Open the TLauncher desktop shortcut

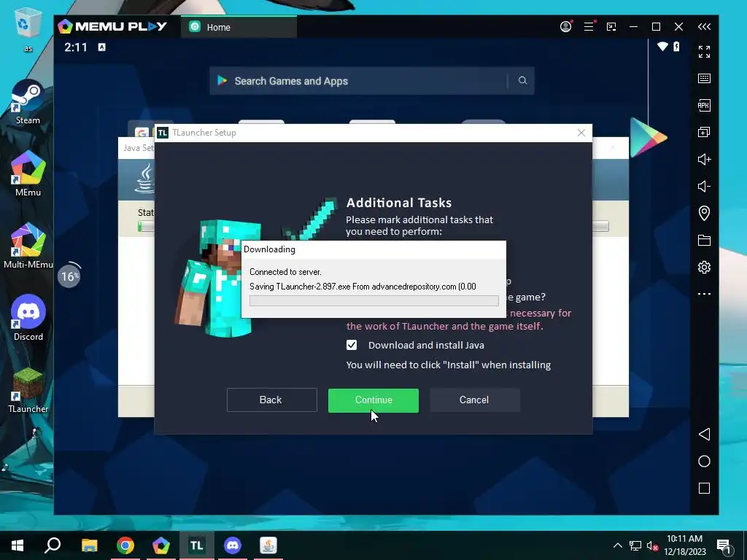[28, 389]
